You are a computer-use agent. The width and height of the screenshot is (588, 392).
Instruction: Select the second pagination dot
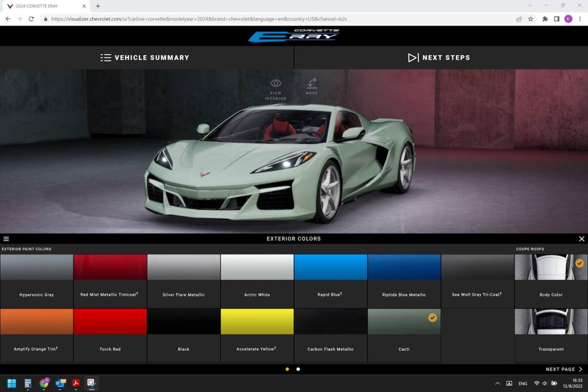tap(298, 369)
